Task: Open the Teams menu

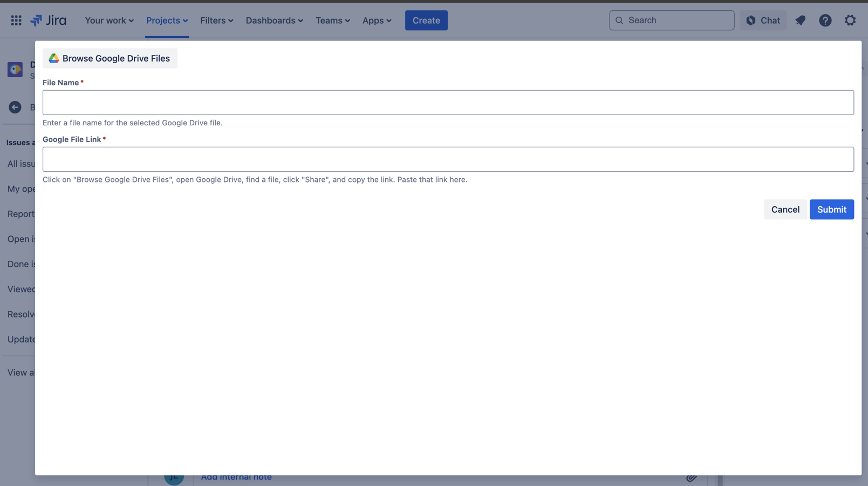Action: 332,20
